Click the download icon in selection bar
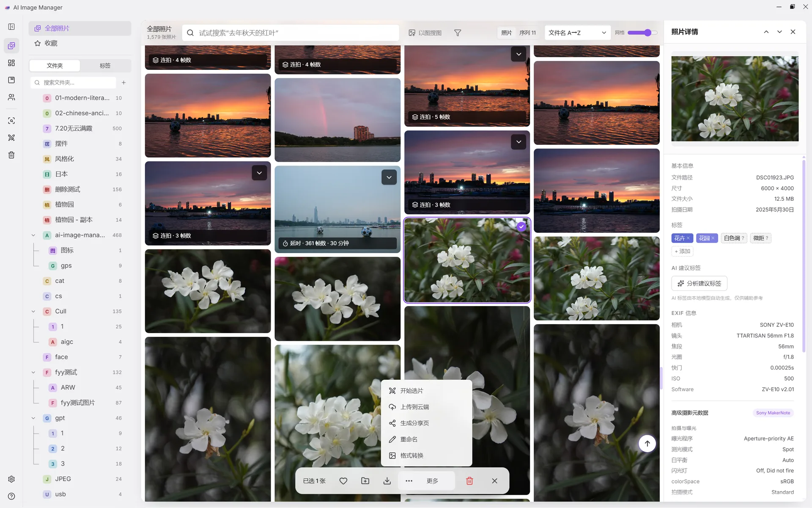The image size is (812, 508). pyautogui.click(x=387, y=481)
